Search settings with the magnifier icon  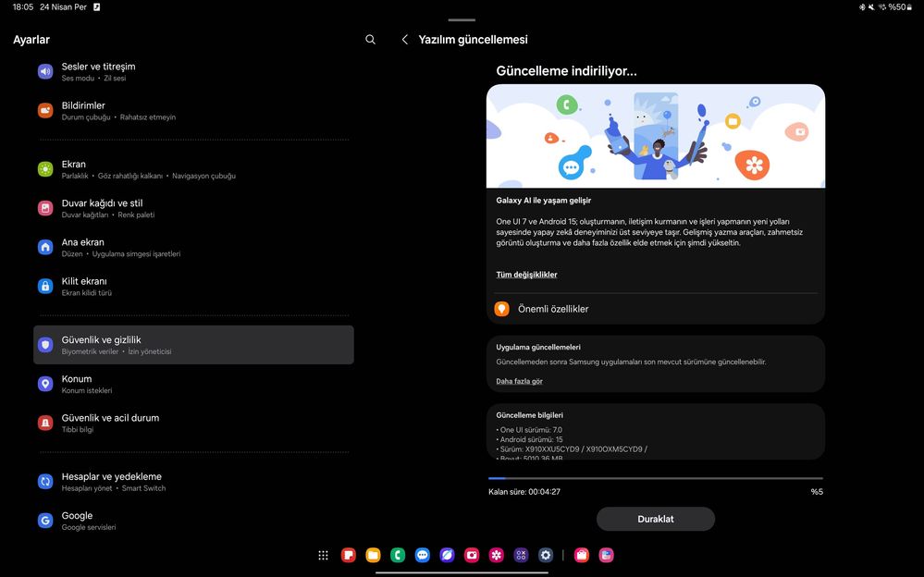(370, 40)
